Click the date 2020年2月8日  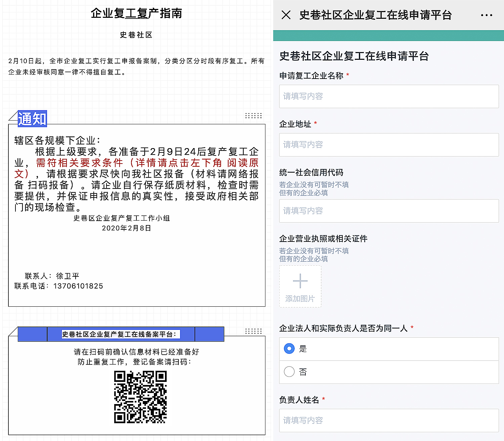(127, 228)
